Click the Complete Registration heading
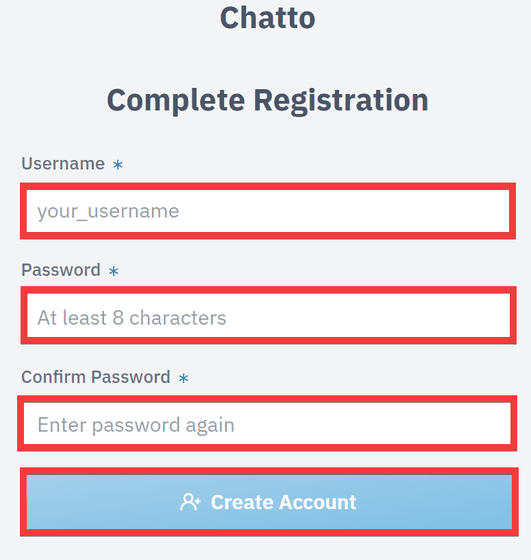This screenshot has width=531, height=560. click(x=267, y=100)
